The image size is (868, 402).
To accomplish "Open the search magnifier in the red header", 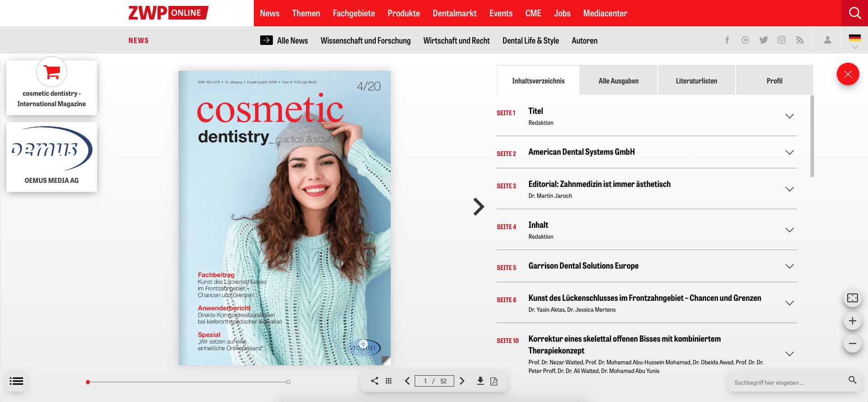I will tap(854, 13).
